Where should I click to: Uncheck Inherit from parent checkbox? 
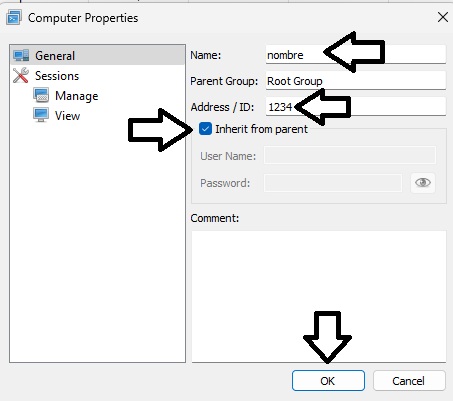[x=205, y=129]
